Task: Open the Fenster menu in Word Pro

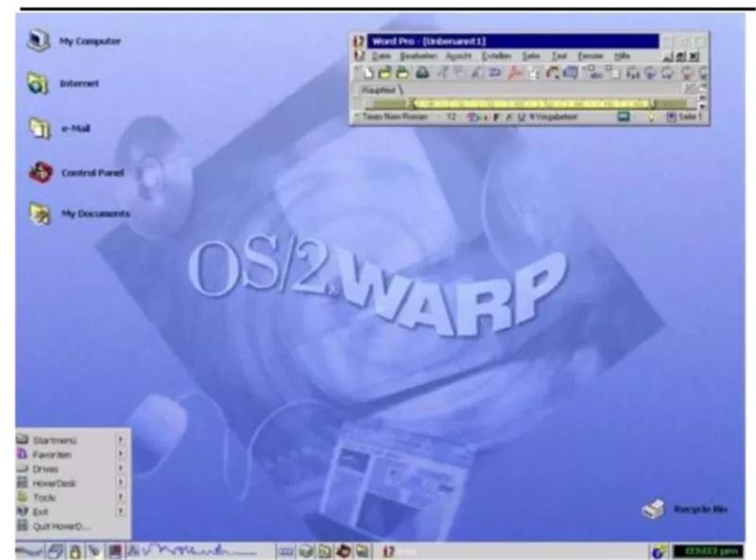Action: pyautogui.click(x=591, y=57)
